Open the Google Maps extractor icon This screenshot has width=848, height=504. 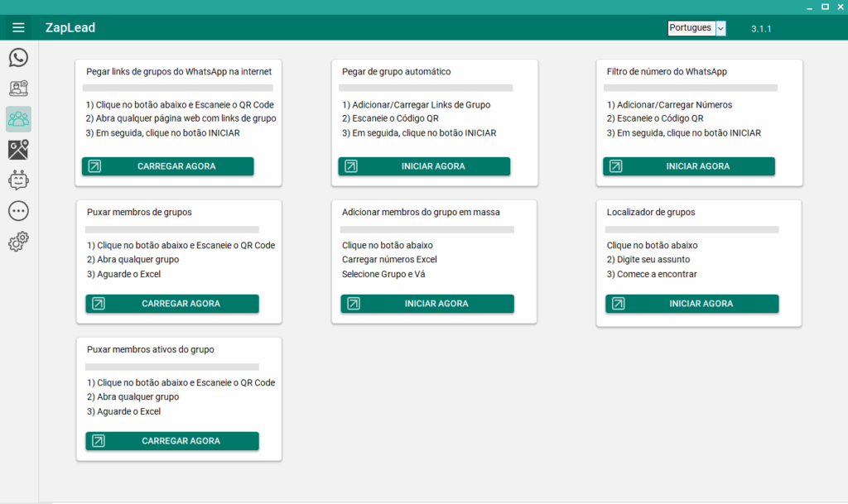point(18,150)
